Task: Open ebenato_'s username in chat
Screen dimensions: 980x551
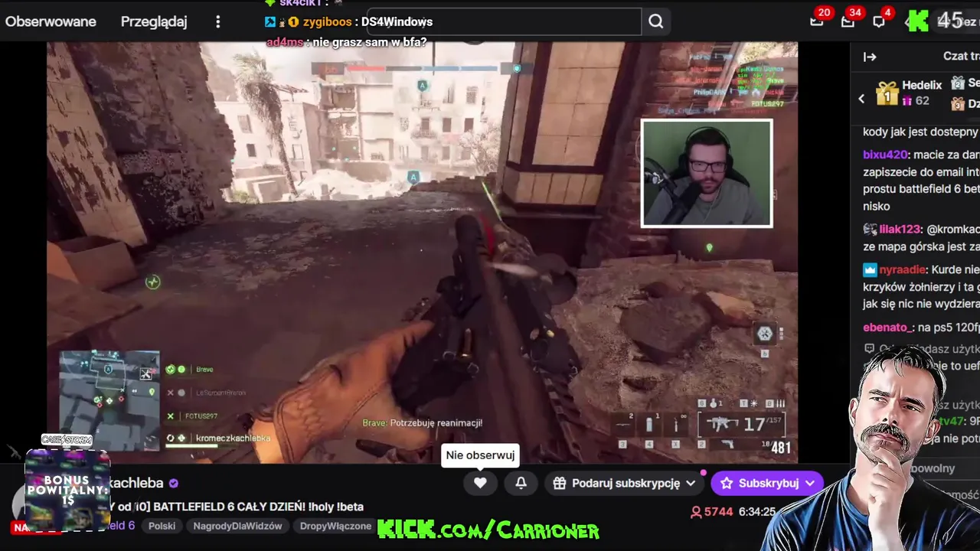Action: [888, 327]
